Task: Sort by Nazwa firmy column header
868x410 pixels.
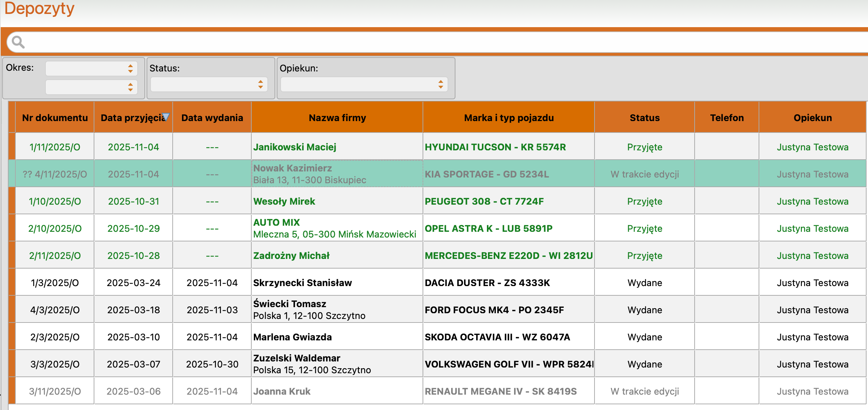Action: pyautogui.click(x=337, y=118)
